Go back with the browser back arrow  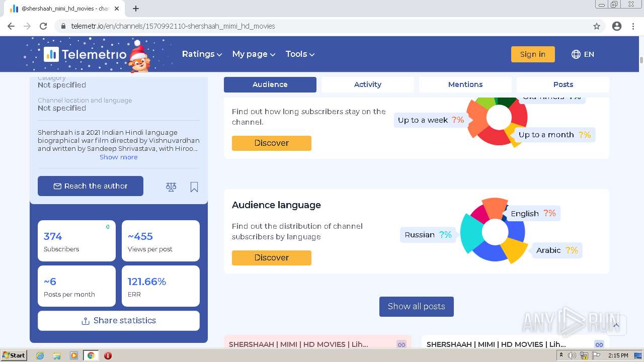[x=11, y=26]
